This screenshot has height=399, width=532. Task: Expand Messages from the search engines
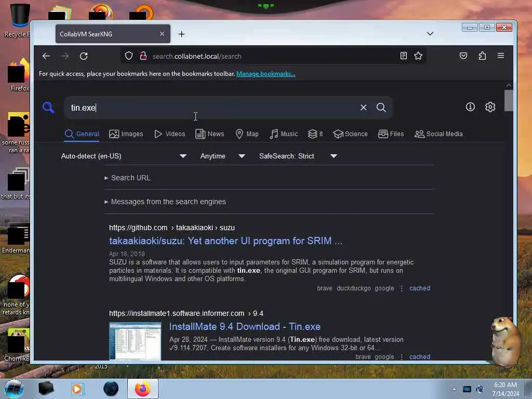click(x=165, y=202)
